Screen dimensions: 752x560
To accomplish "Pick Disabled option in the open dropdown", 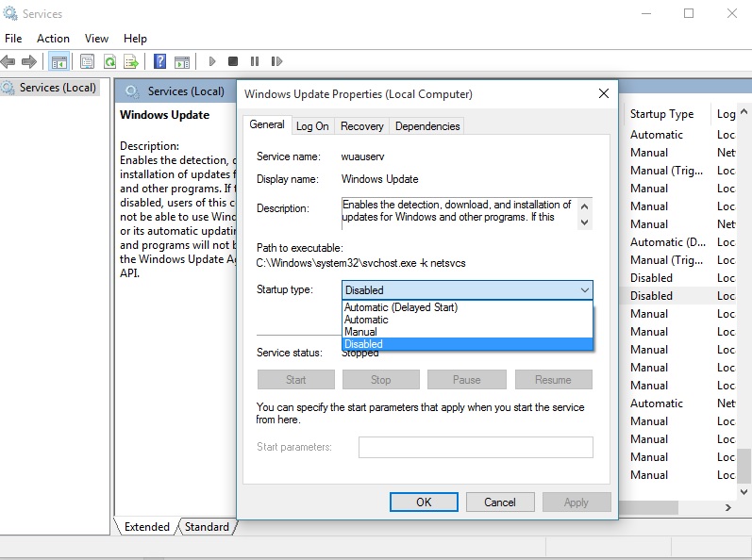I will pyautogui.click(x=363, y=344).
